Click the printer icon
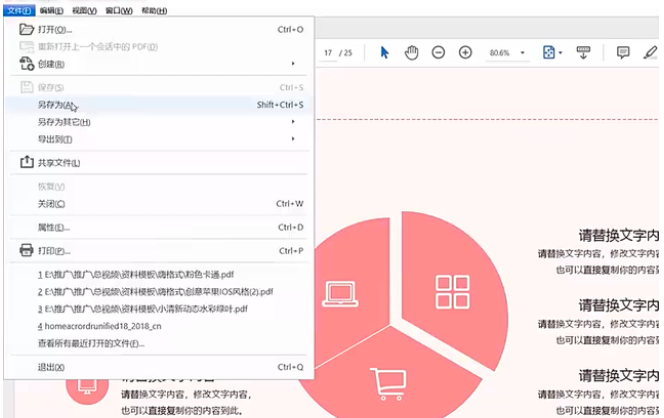The width and height of the screenshot is (664, 418). click(27, 250)
